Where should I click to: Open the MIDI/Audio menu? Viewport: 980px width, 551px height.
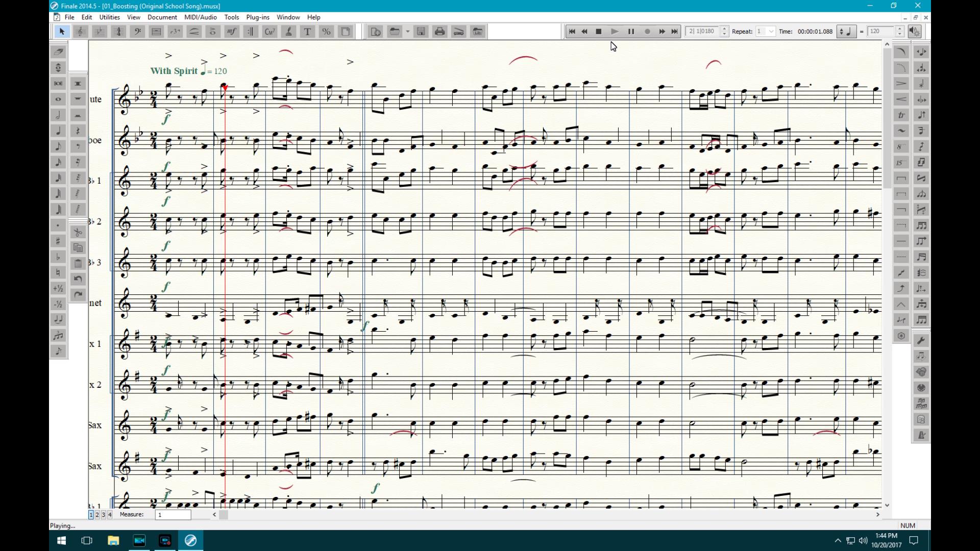(200, 17)
